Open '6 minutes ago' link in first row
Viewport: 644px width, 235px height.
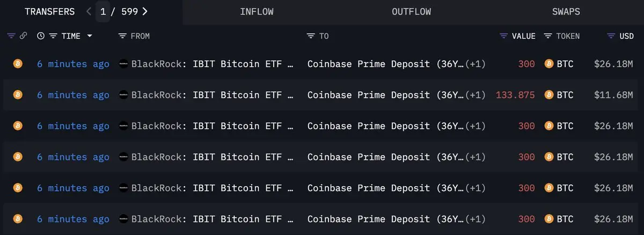point(73,64)
